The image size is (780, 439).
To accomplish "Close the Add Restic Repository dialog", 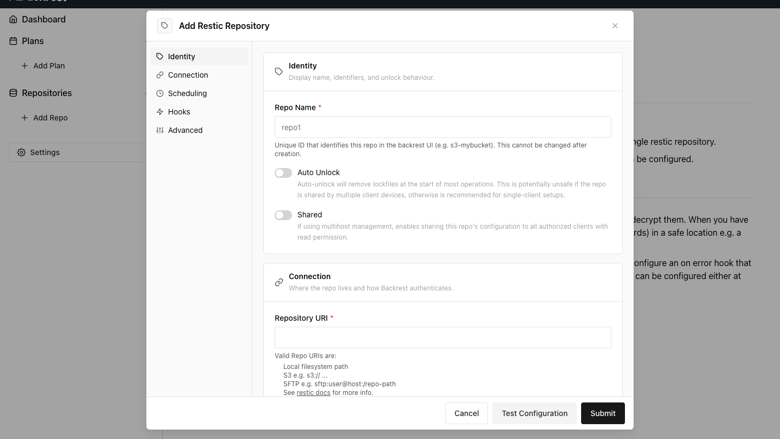I will (x=615, y=26).
